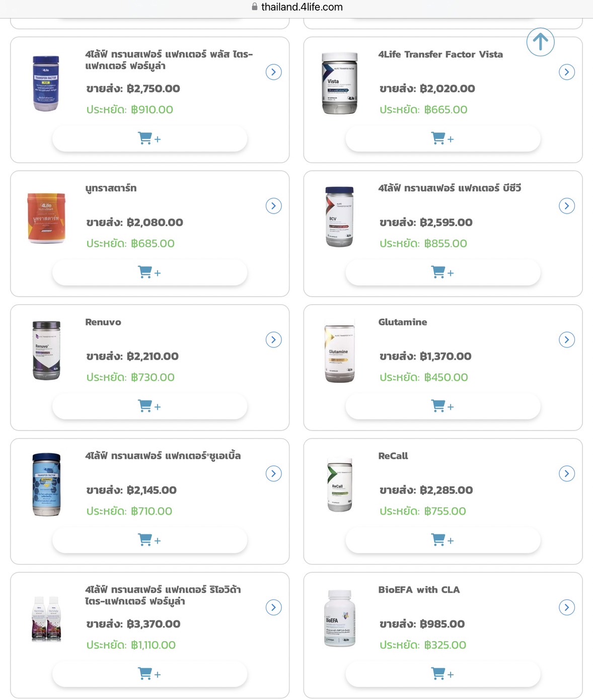This screenshot has width=593, height=700.
Task: Add Transfer Factor Vista to cart
Action: coord(443,138)
